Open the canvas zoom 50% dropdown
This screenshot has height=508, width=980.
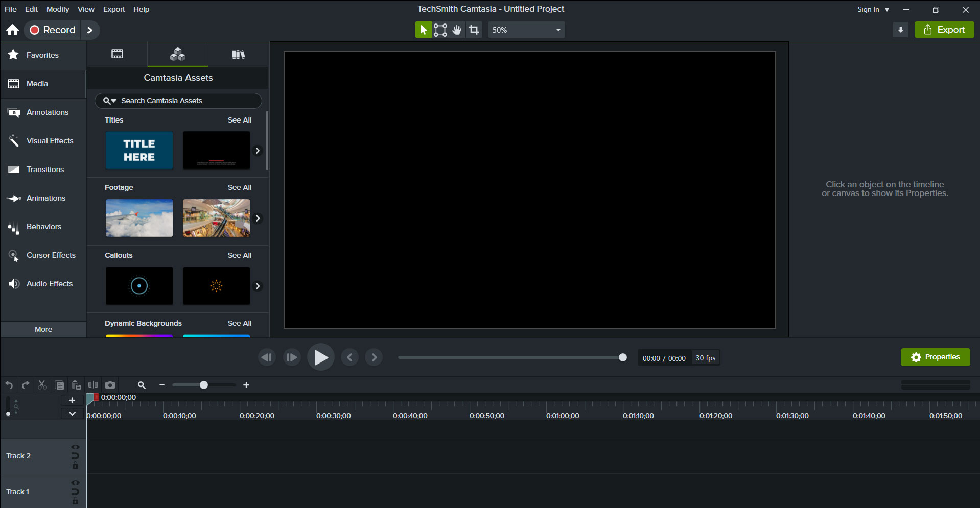point(526,30)
